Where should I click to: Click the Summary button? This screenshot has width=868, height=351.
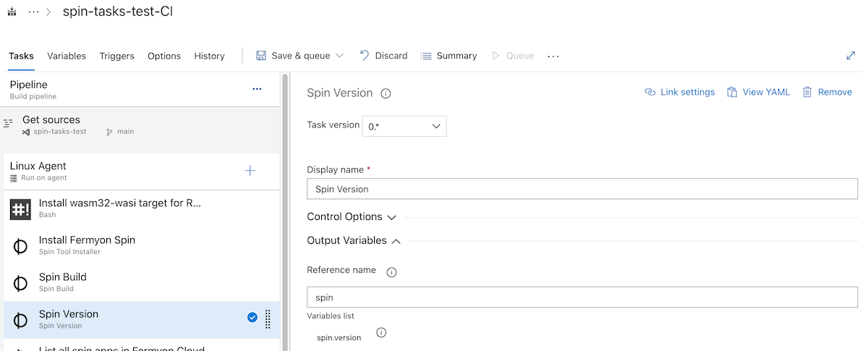pos(448,56)
